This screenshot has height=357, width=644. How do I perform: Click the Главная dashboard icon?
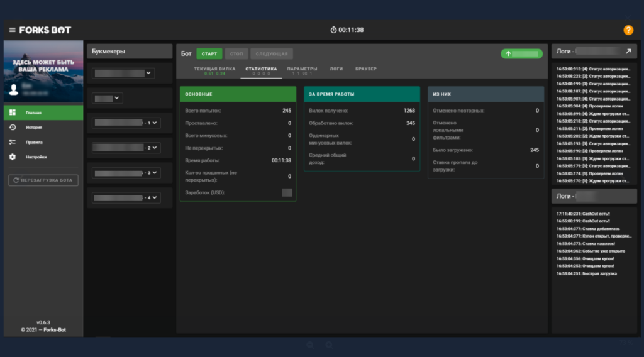(x=13, y=113)
